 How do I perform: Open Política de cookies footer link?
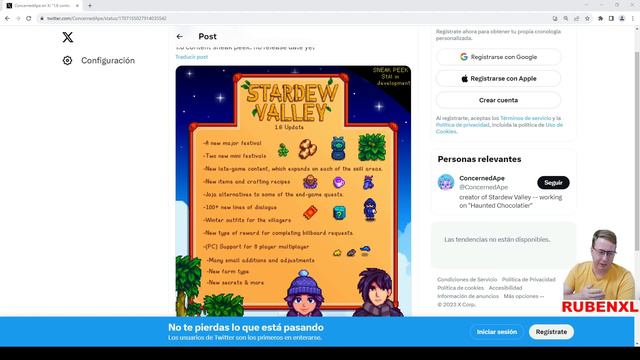coord(460,288)
